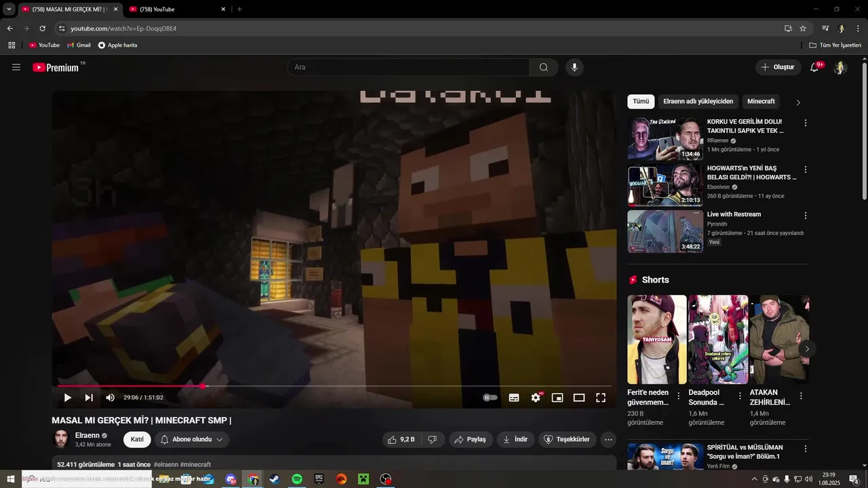Screen dimensions: 868x488
Task: Open Spotify from the taskbar
Action: click(x=297, y=479)
